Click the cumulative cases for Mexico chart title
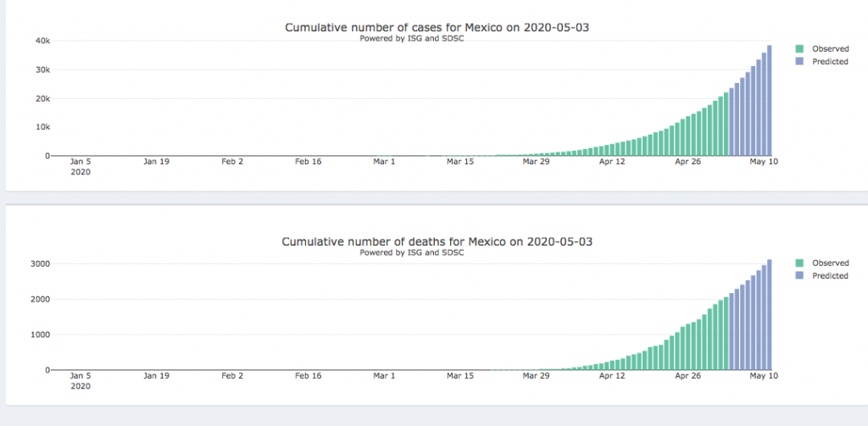The height and width of the screenshot is (426, 868). click(x=437, y=28)
